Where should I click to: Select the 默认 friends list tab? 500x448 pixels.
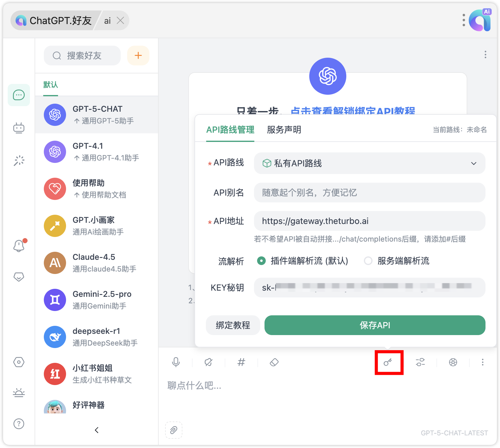point(51,85)
